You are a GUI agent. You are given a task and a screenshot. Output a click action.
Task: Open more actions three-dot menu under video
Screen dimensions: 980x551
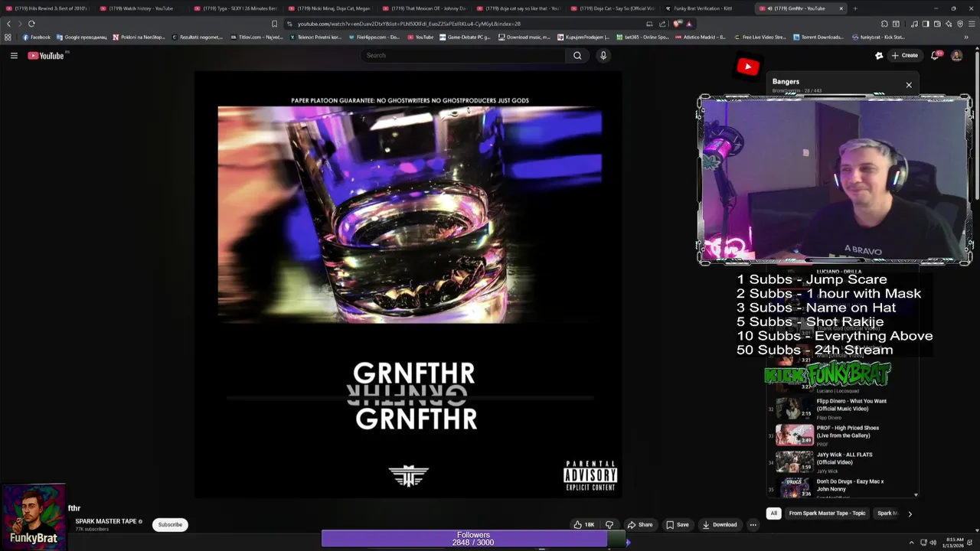tap(753, 524)
